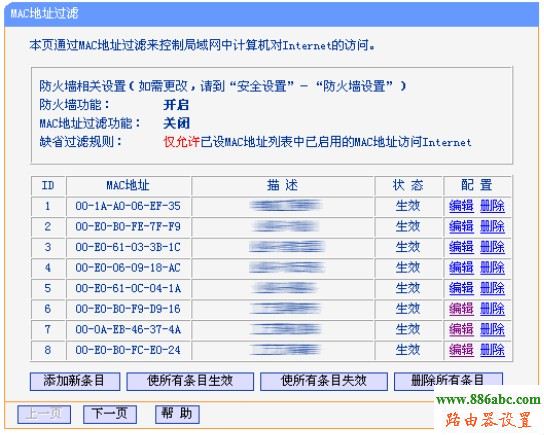
Task: Select MAC address 00-0A-EB-46-37-4A
Action: tap(128, 329)
